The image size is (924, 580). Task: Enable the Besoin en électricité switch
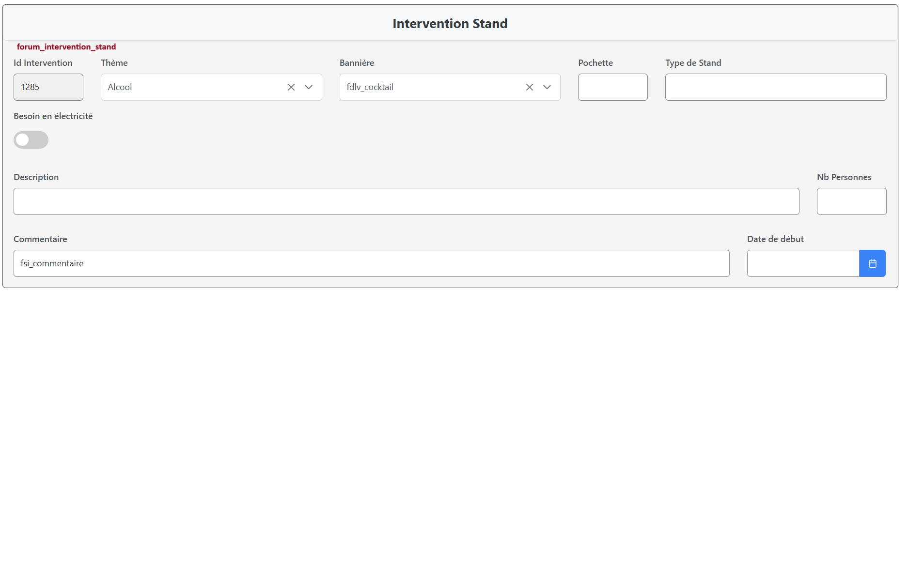[31, 140]
